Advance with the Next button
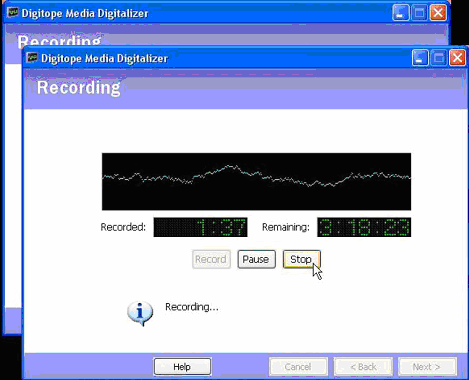The width and height of the screenshot is (469, 380). 427,367
